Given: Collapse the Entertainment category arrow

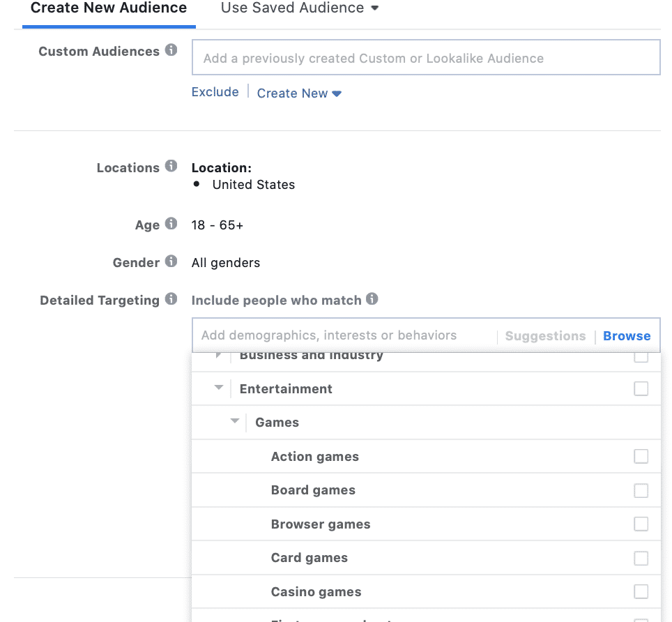Looking at the screenshot, I should [219, 388].
